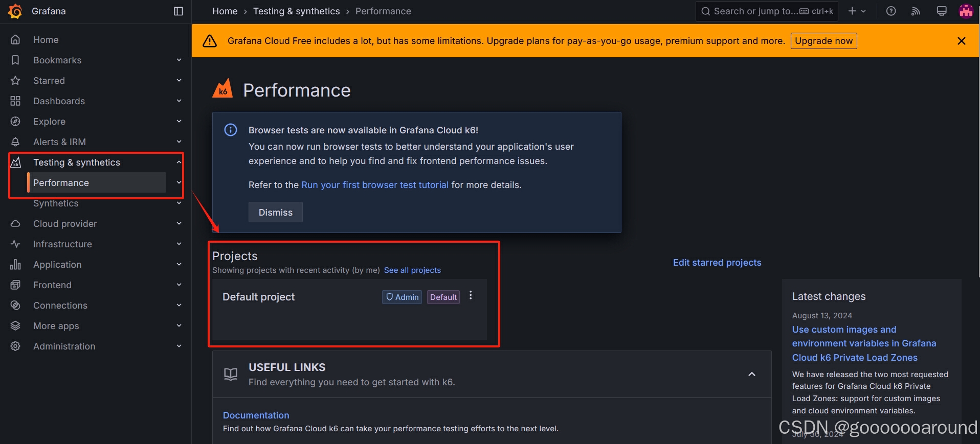
Task: Toggle the sidebar dock menu icon
Action: [179, 11]
